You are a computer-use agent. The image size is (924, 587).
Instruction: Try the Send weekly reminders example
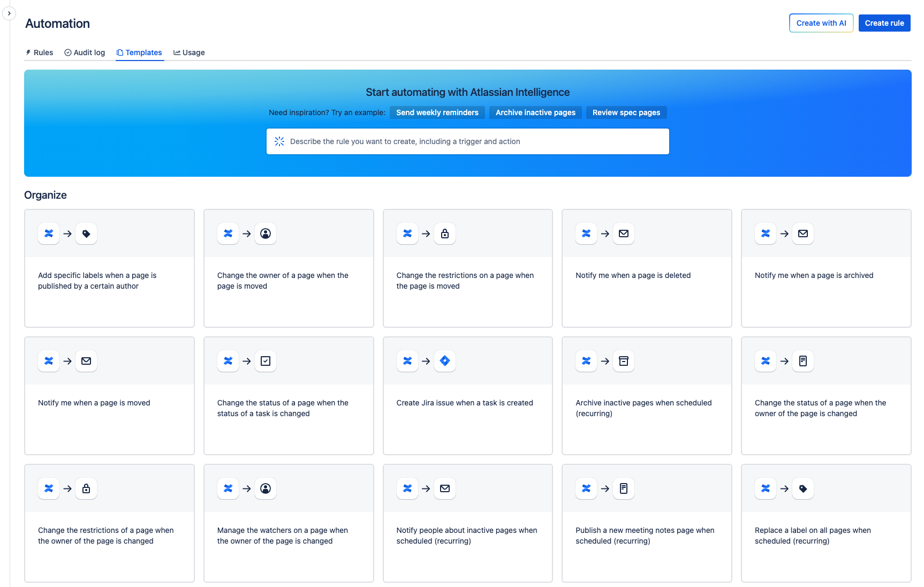click(437, 112)
